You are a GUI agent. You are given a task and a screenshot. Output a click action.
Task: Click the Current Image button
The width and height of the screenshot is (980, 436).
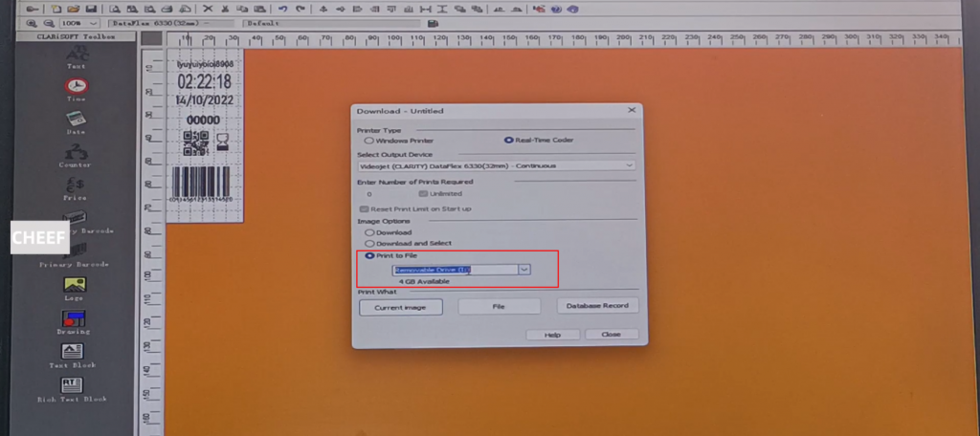(x=400, y=307)
